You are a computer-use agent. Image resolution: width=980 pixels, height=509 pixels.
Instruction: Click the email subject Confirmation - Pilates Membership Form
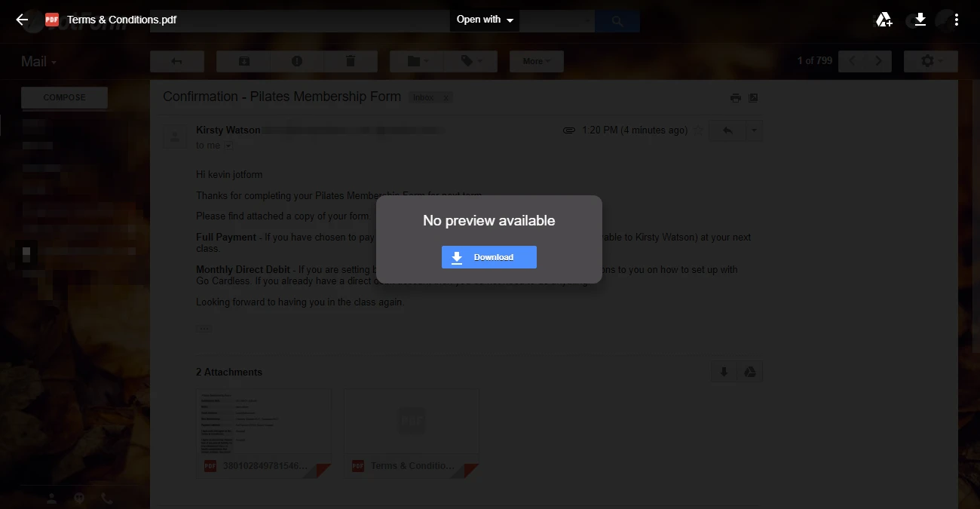[x=282, y=97]
